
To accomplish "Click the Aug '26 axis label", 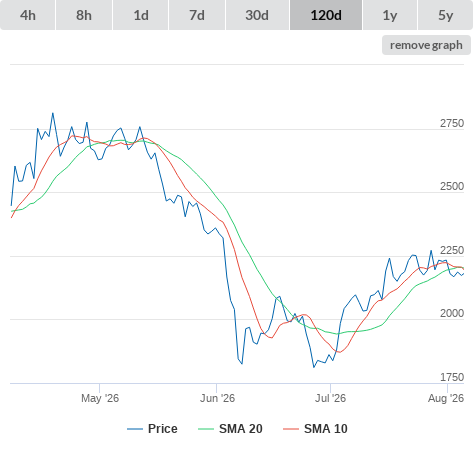I will coord(446,398).
